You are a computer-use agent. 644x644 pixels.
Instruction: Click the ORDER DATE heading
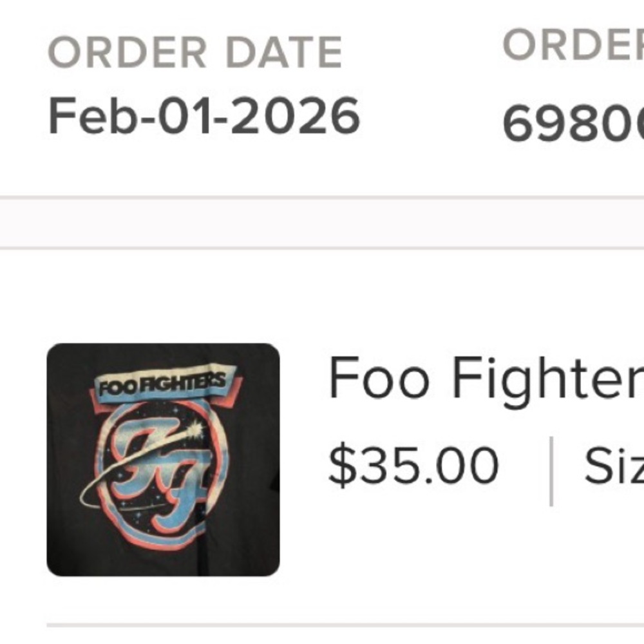[195, 53]
